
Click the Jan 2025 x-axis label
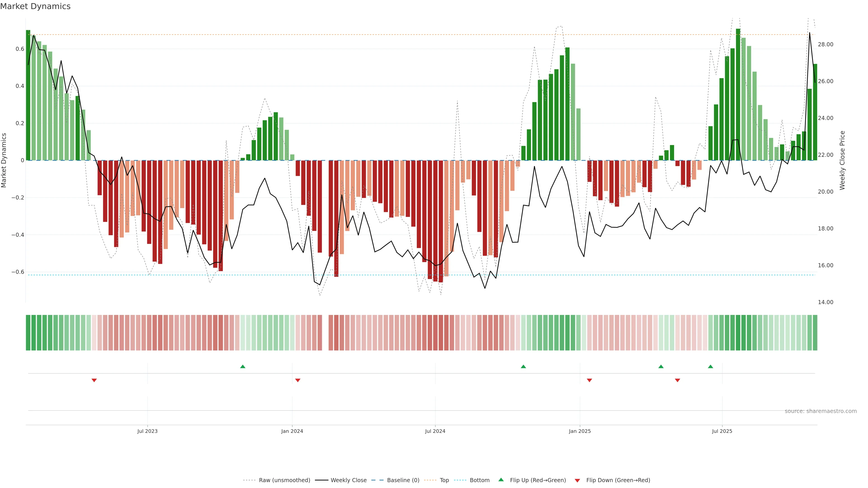coord(580,431)
